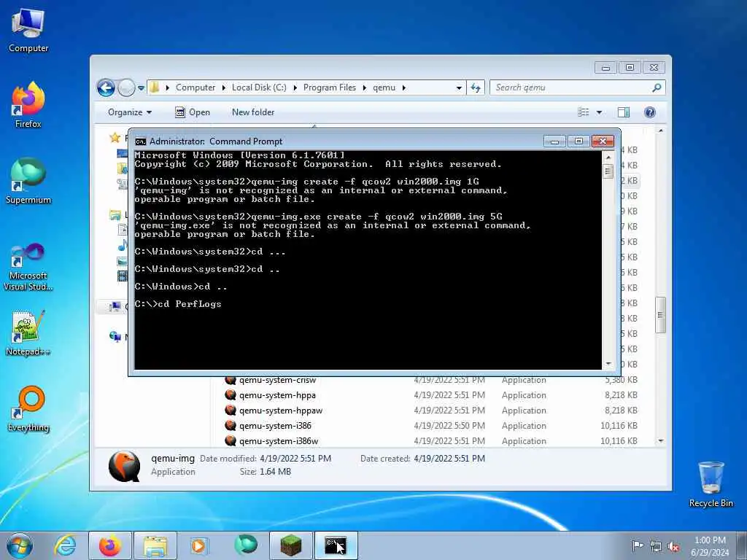Image resolution: width=747 pixels, height=560 pixels.
Task: Navigate to Local Disk (C:) breadcrumb
Action: point(259,87)
